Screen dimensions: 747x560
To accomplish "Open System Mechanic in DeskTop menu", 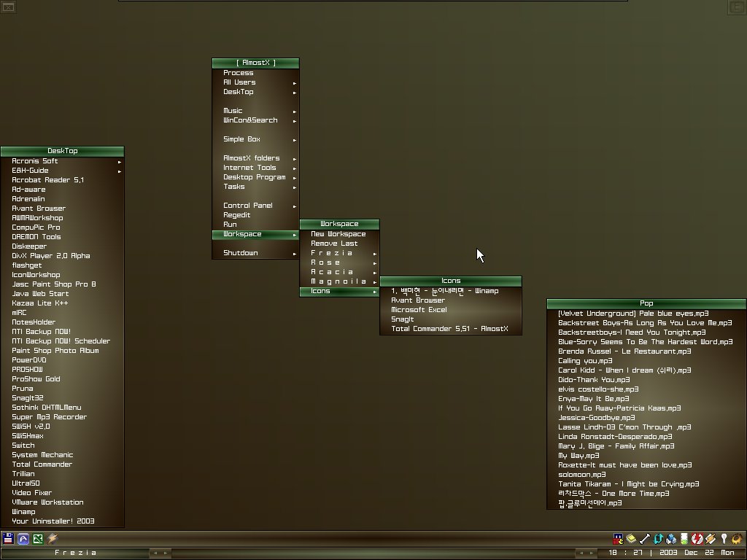I will [42, 455].
